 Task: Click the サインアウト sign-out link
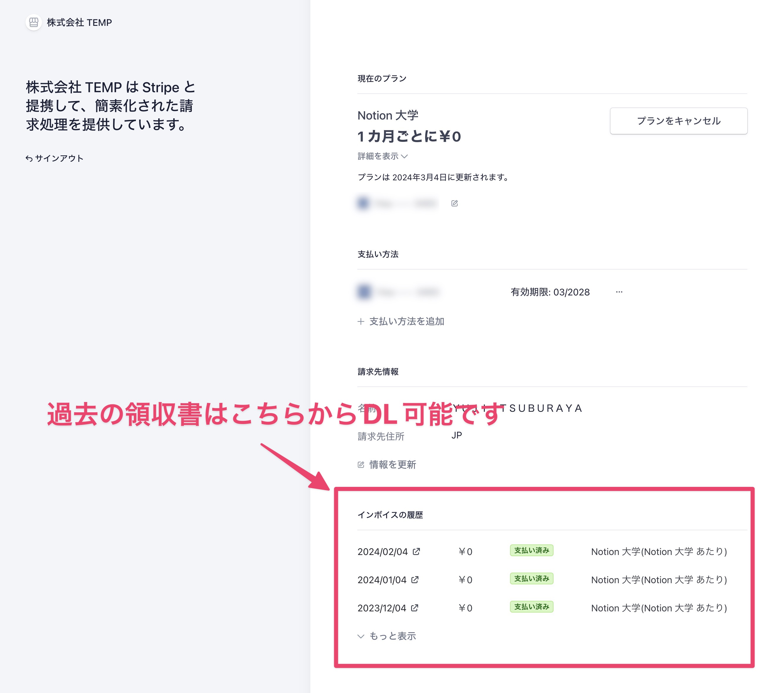[x=54, y=158]
